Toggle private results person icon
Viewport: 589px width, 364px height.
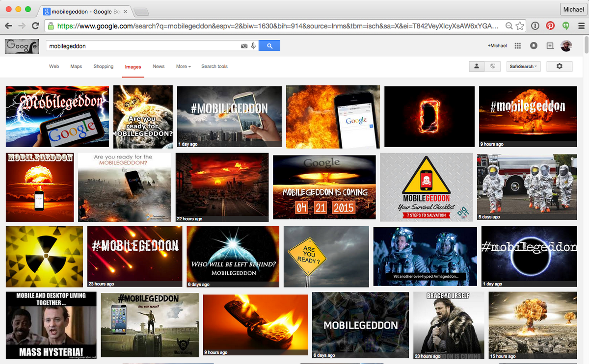(476, 66)
